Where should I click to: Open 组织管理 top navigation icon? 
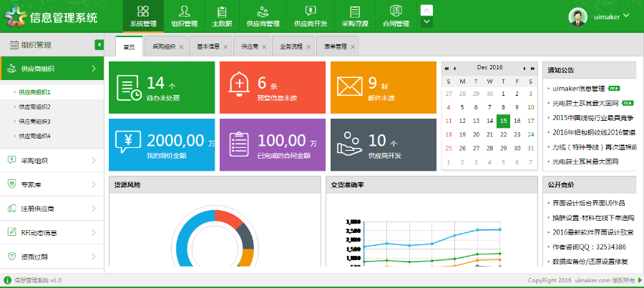click(185, 11)
